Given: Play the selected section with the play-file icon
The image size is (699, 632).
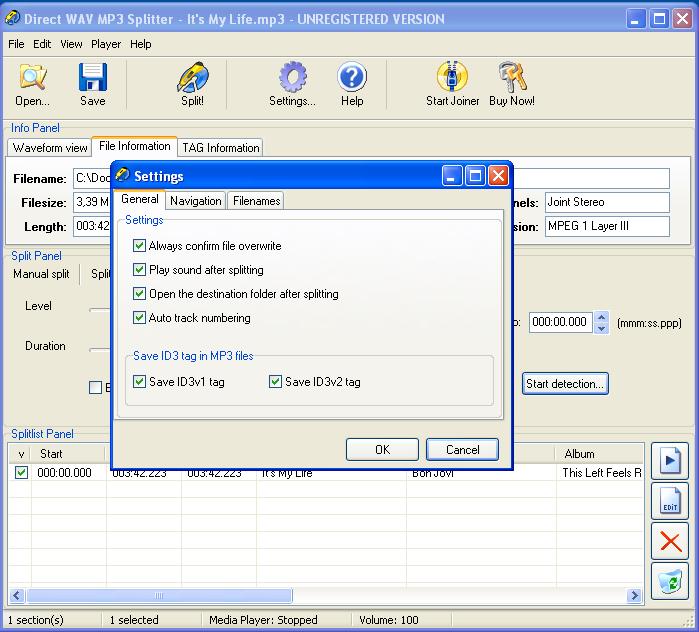Looking at the screenshot, I should [670, 461].
